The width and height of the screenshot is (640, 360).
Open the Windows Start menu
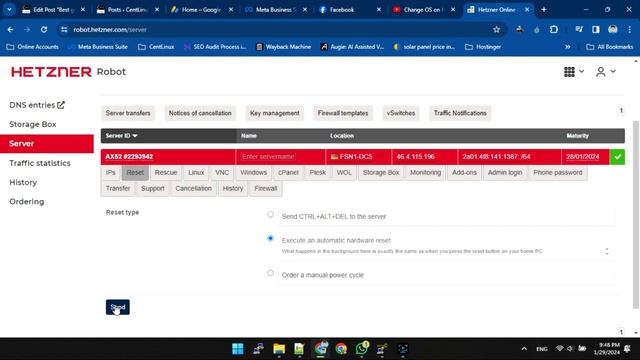(x=238, y=349)
